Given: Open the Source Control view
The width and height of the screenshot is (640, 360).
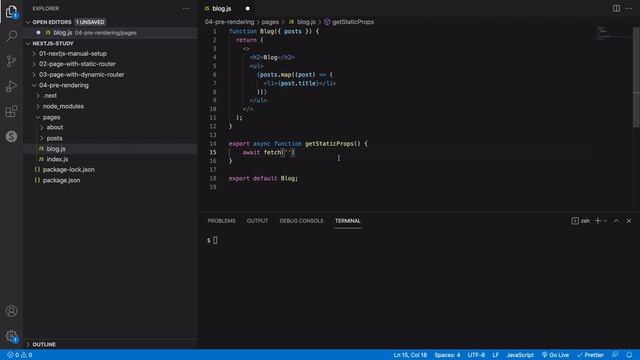Looking at the screenshot, I should coord(11,61).
